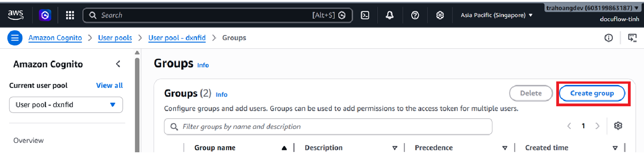View notifications bell icon
Viewport: 644px width, 167px height.
[390, 15]
